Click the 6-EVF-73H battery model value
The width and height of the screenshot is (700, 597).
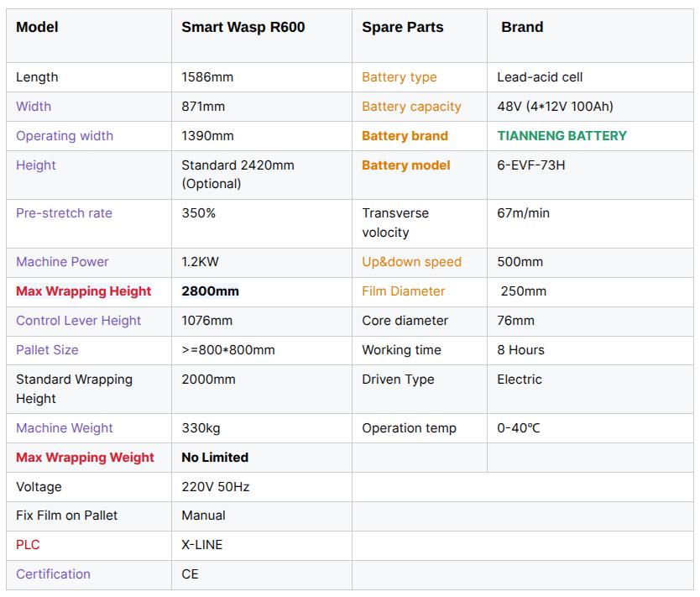tap(530, 165)
